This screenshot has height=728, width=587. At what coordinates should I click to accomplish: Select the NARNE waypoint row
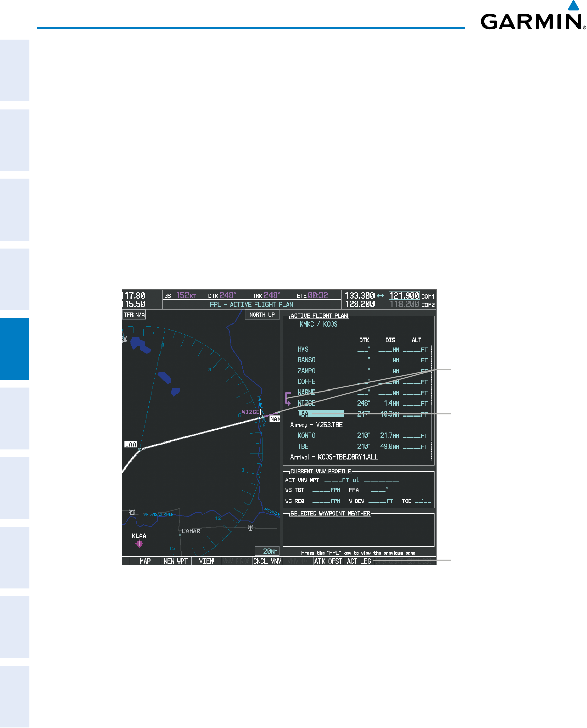[x=362, y=393]
